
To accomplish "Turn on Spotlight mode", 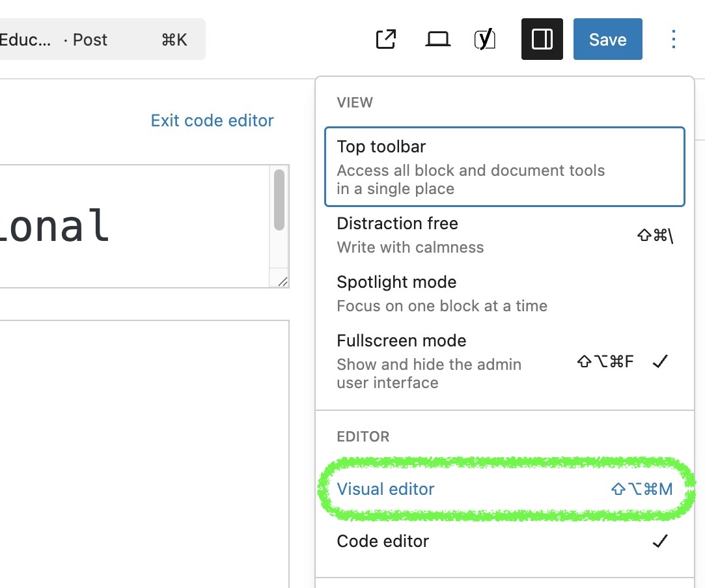I will [505, 294].
